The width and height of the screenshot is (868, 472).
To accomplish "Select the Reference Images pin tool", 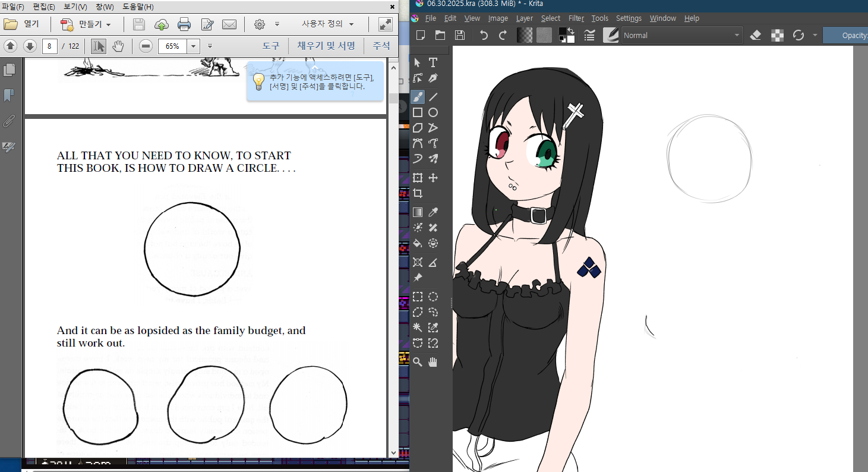I will pos(418,278).
